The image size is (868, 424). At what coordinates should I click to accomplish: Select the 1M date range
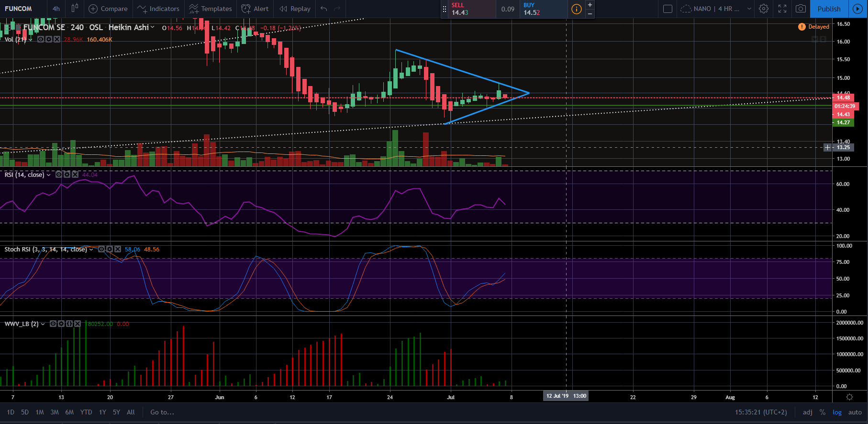pos(40,412)
